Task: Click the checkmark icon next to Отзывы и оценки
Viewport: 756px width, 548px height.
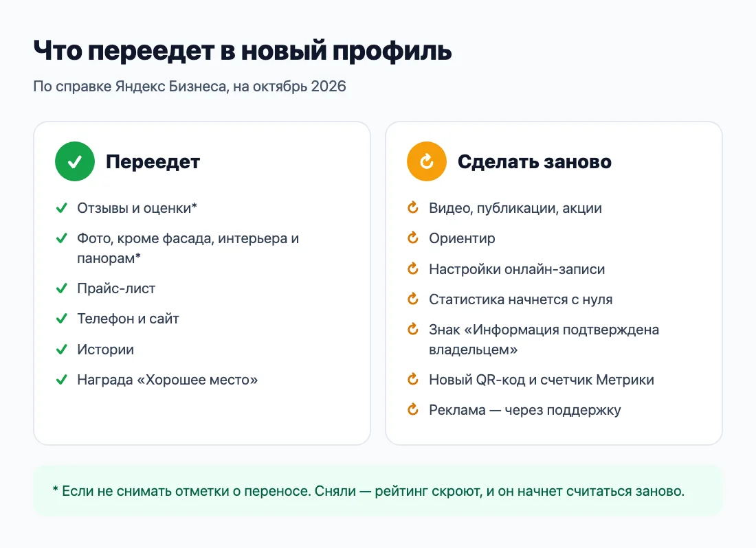Action: [62, 208]
